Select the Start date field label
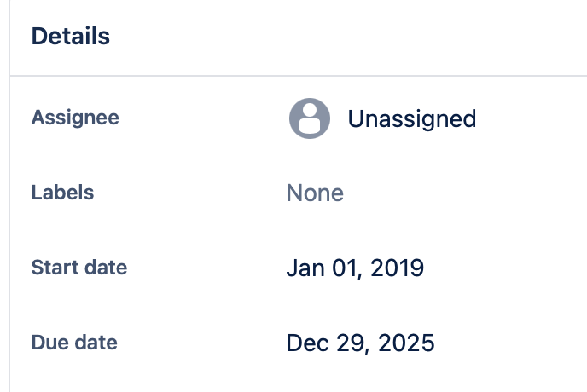587x392 pixels. (79, 268)
